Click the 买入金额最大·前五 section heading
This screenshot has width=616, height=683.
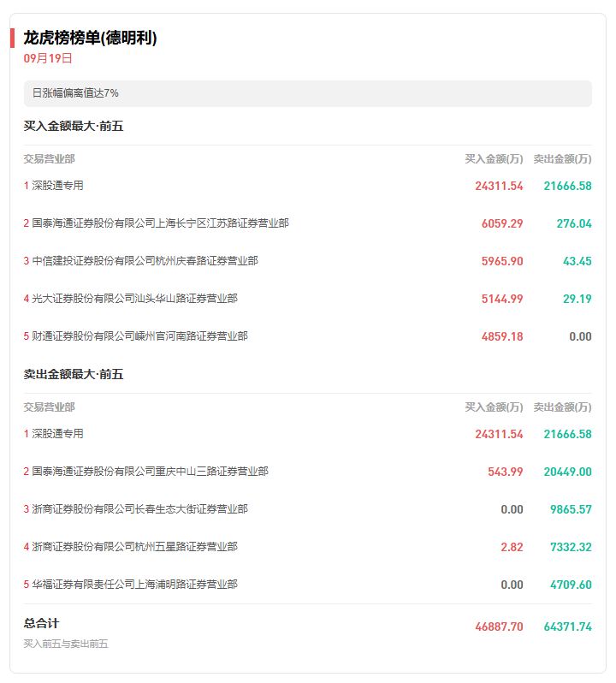[x=74, y=126]
